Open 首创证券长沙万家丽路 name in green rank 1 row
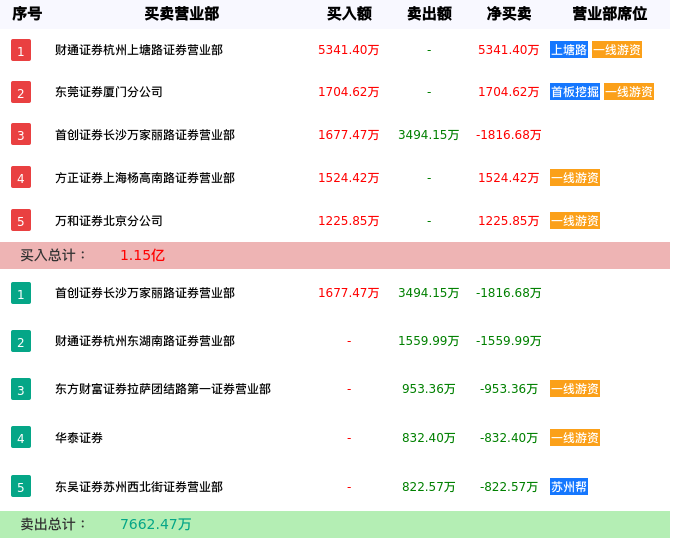Viewport: 676px width, 540px height. [x=145, y=293]
